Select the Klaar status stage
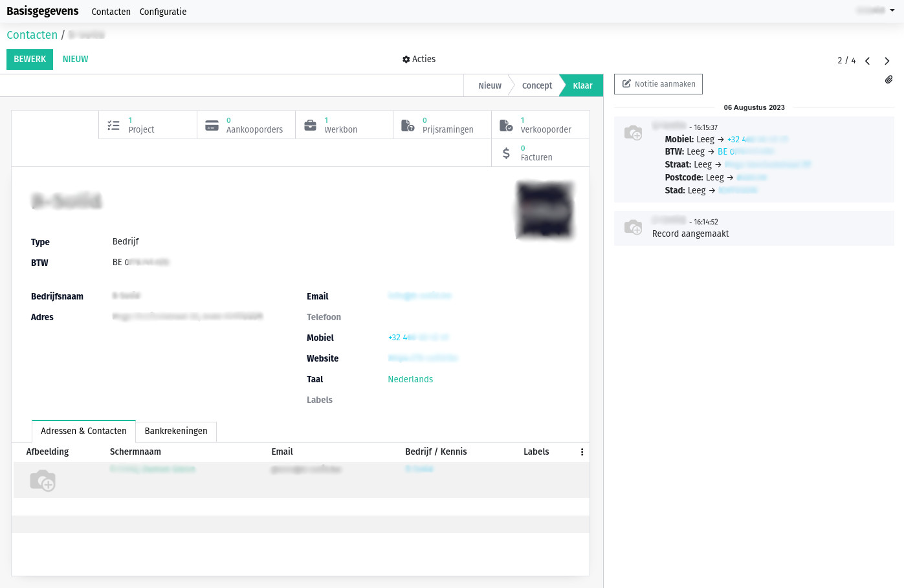904x588 pixels. click(x=580, y=85)
